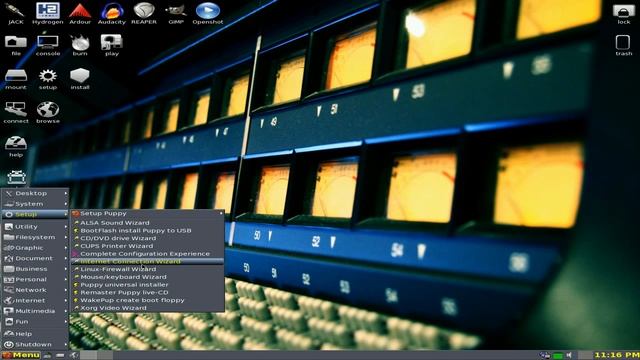Expand the Filesystem submenu
This screenshot has width=640, height=360.
coord(35,237)
